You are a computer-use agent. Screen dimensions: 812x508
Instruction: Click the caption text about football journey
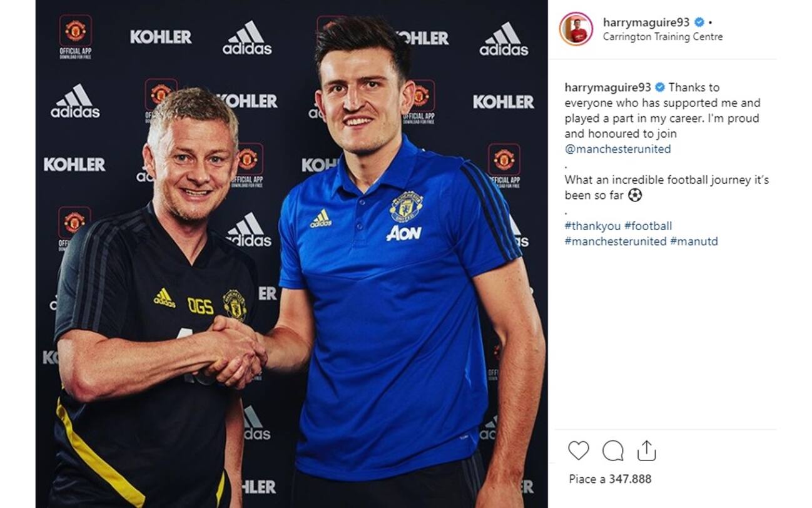coord(666,188)
